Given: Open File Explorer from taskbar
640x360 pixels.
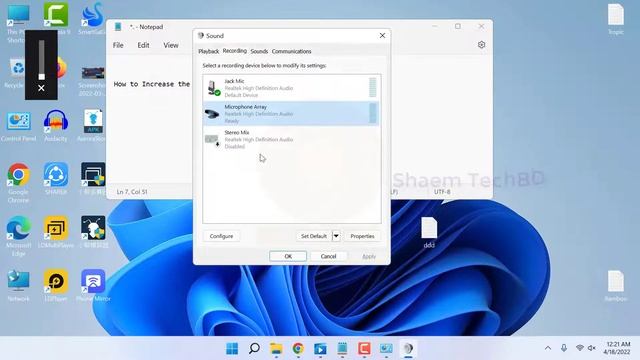Looking at the screenshot, I should (x=276, y=349).
